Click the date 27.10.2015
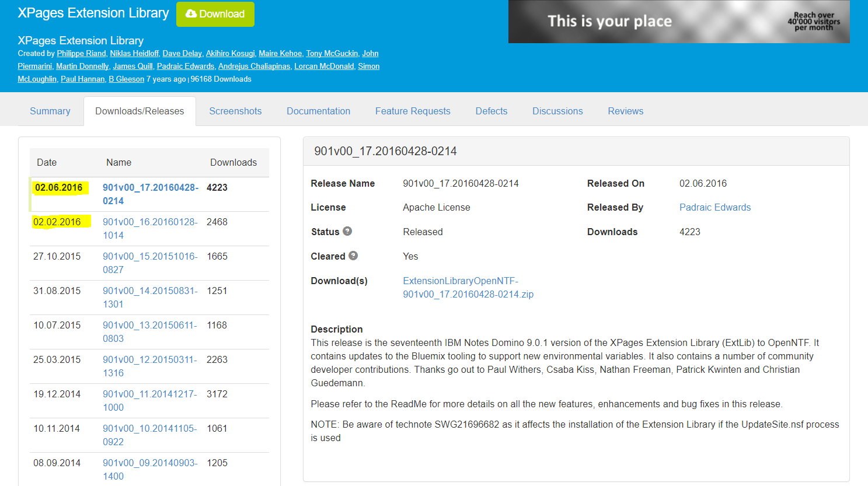Viewport: 868px width, 486px height. coord(57,256)
